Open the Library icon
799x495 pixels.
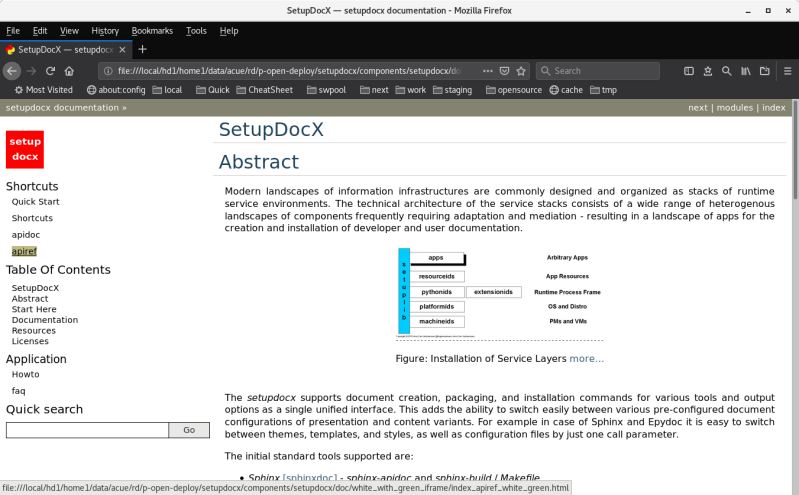point(745,71)
